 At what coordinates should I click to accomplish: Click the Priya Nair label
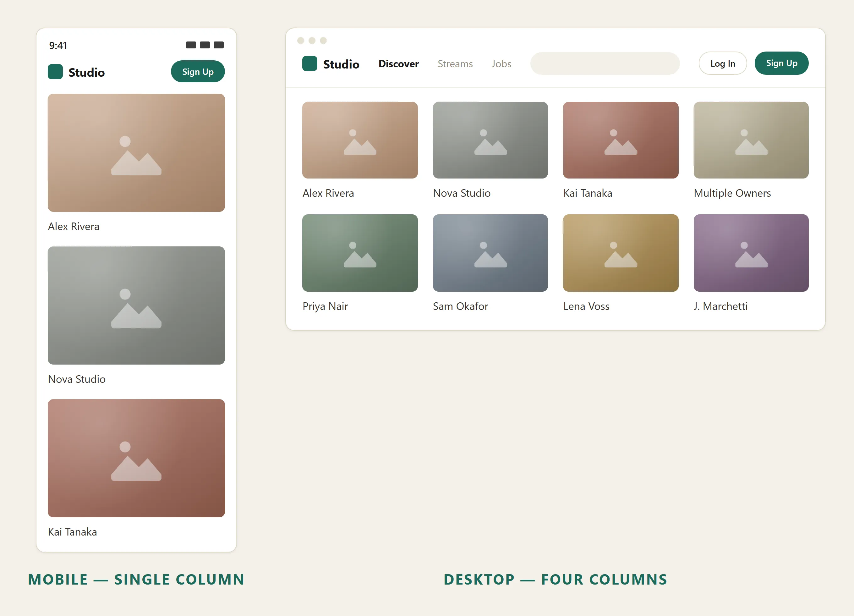click(325, 306)
